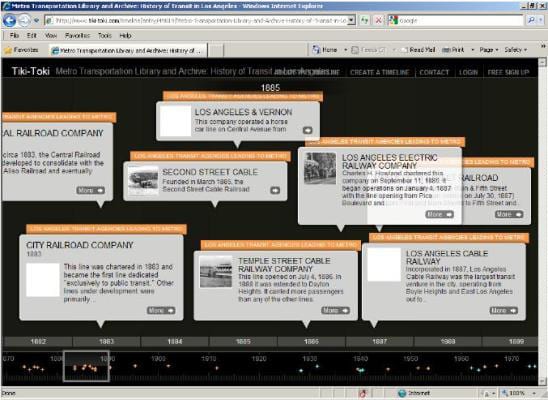Viewport: 548px width, 400px height.
Task: Open the search provider dropdown arrow
Action: coord(541,21)
